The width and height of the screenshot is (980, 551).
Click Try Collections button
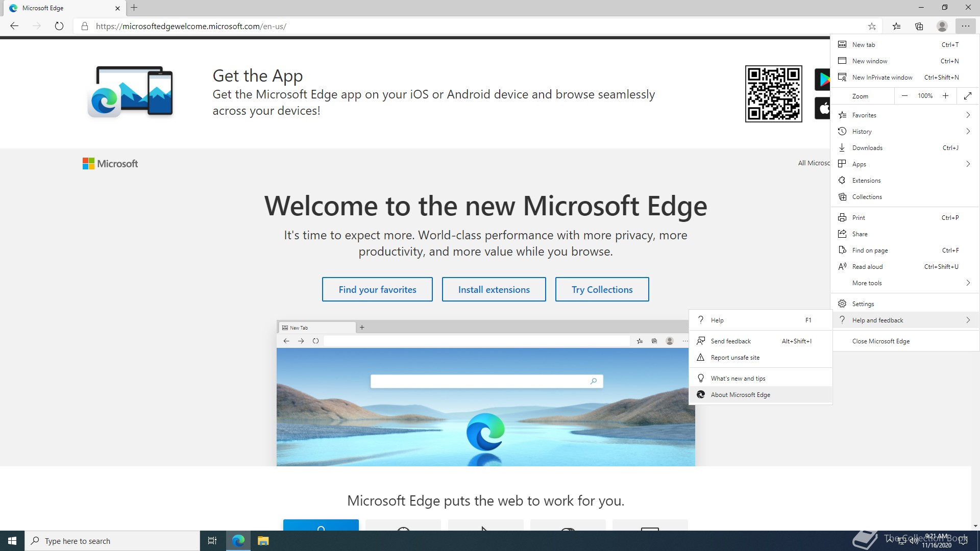(x=602, y=289)
